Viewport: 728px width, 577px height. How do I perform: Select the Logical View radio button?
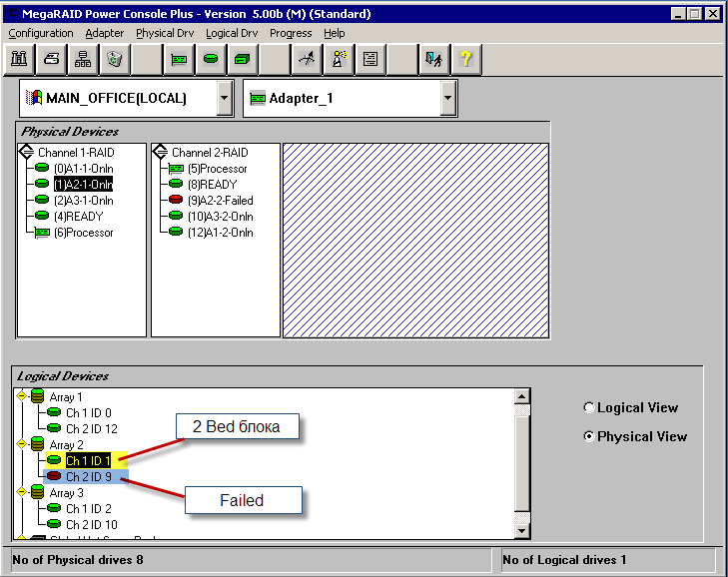tap(589, 408)
